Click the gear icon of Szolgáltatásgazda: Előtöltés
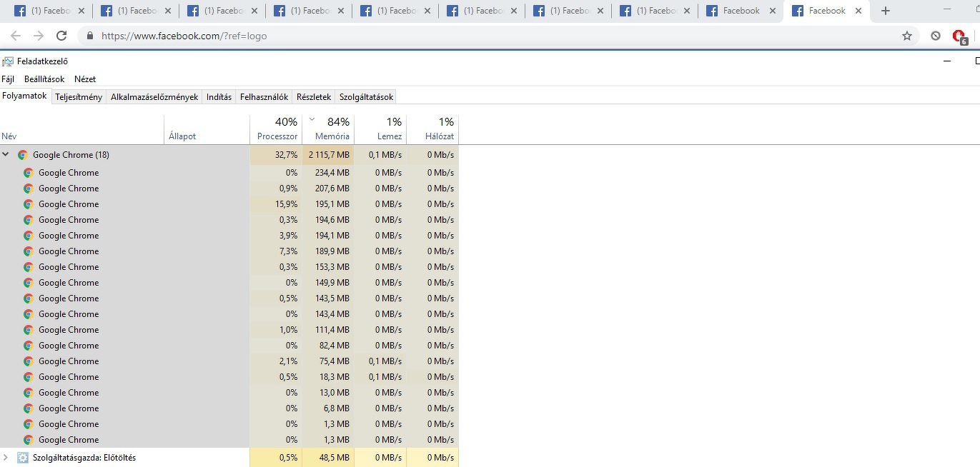This screenshot has height=467, width=980. 23,458
